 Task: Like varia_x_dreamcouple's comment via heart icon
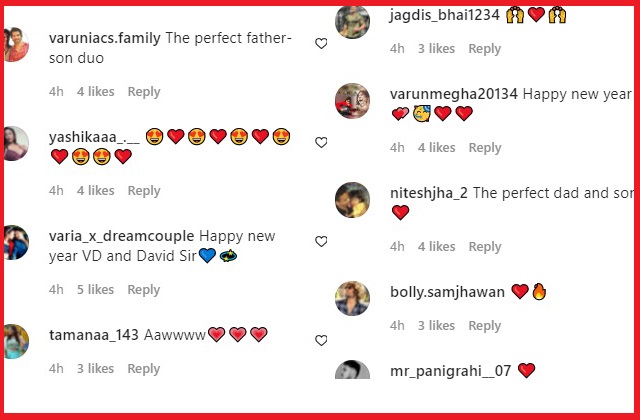pos(321,241)
